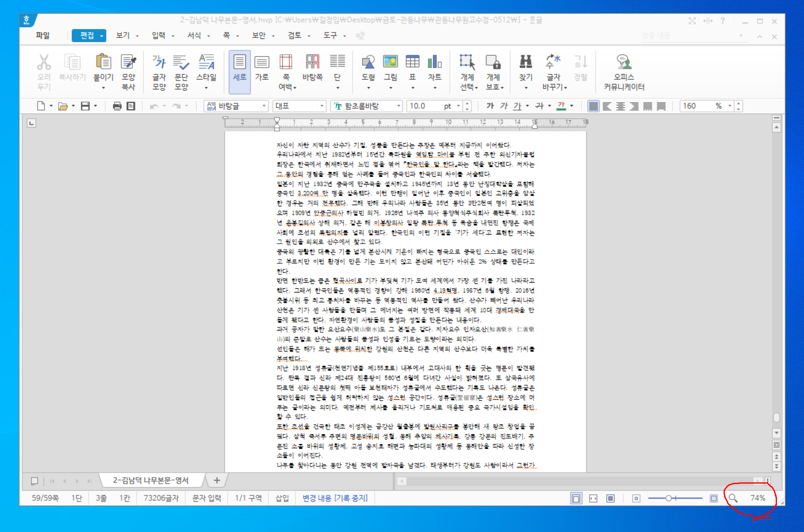Expand the 대표 language dropdown
The image size is (804, 532).
[322, 106]
